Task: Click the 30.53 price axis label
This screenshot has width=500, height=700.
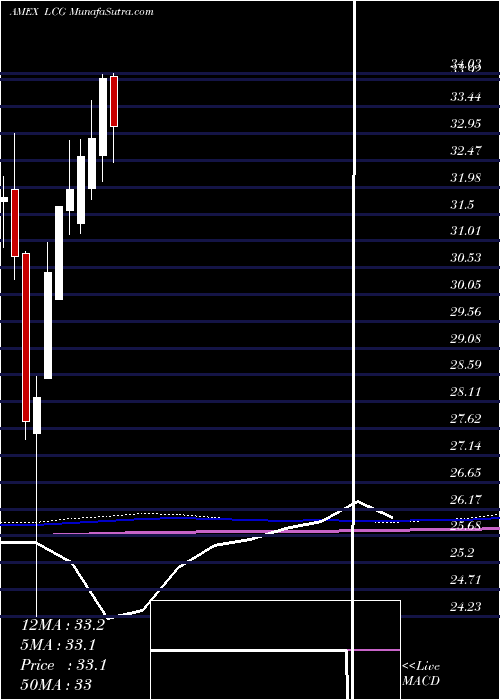Action: tap(466, 258)
